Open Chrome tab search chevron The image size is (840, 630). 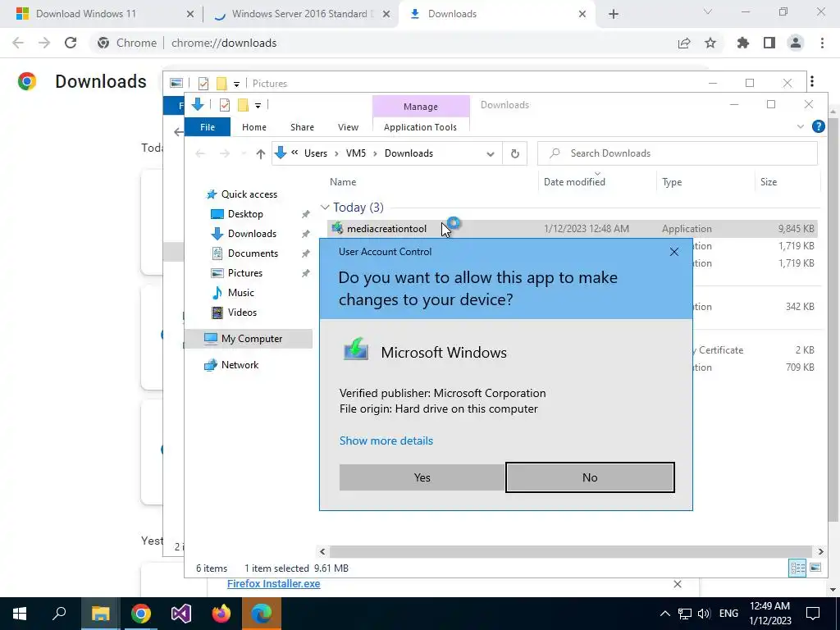click(708, 11)
